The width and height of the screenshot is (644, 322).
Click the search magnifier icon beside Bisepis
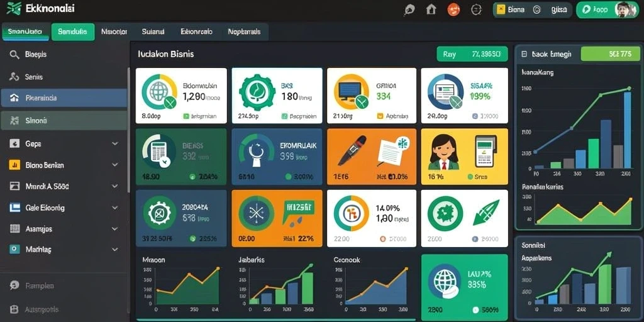coord(14,54)
